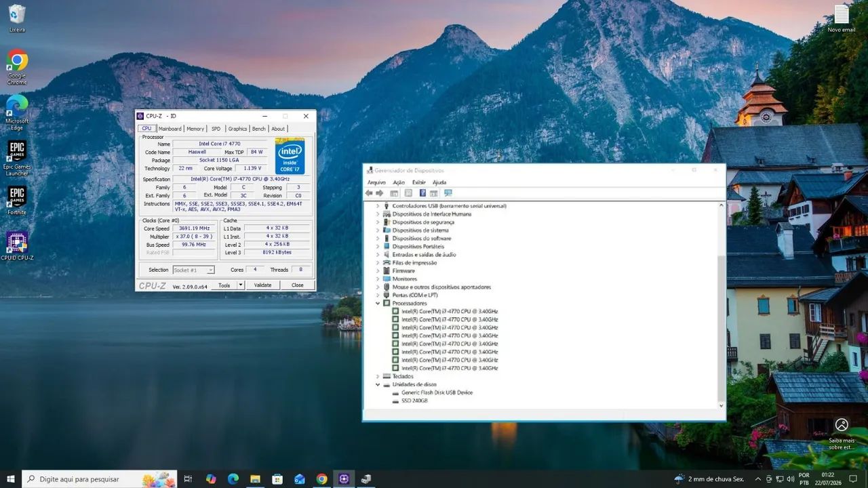Viewport: 868px width, 488px height.
Task: Select Generic Flash Disk USB Device entry
Action: click(x=437, y=392)
